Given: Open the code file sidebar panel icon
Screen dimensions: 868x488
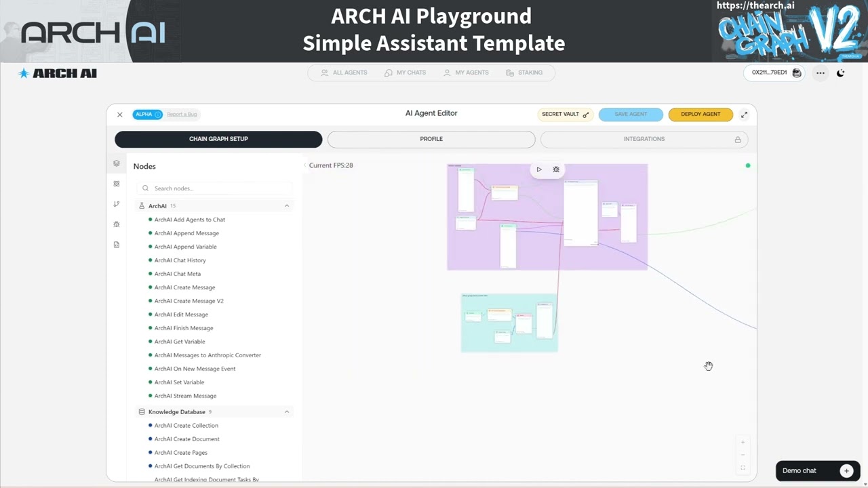Looking at the screenshot, I should tap(117, 245).
